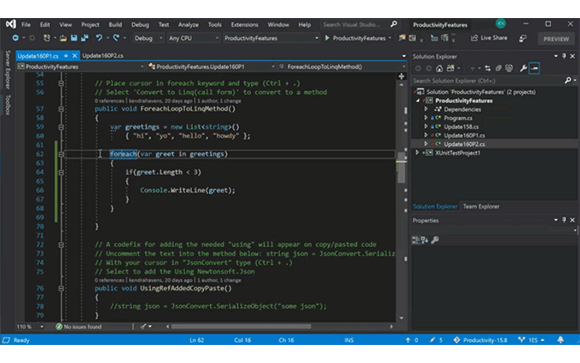Click the Productivity-15.8 repository in the status bar

pos(480,340)
